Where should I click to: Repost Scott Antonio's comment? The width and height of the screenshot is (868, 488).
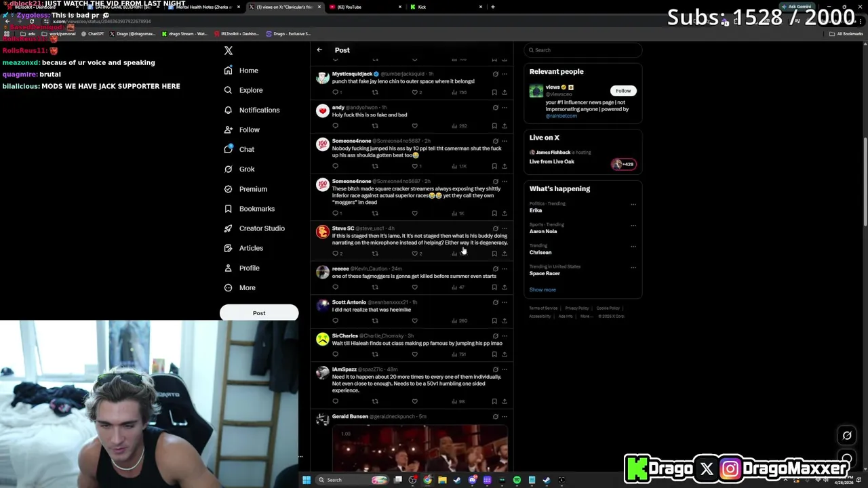(375, 321)
